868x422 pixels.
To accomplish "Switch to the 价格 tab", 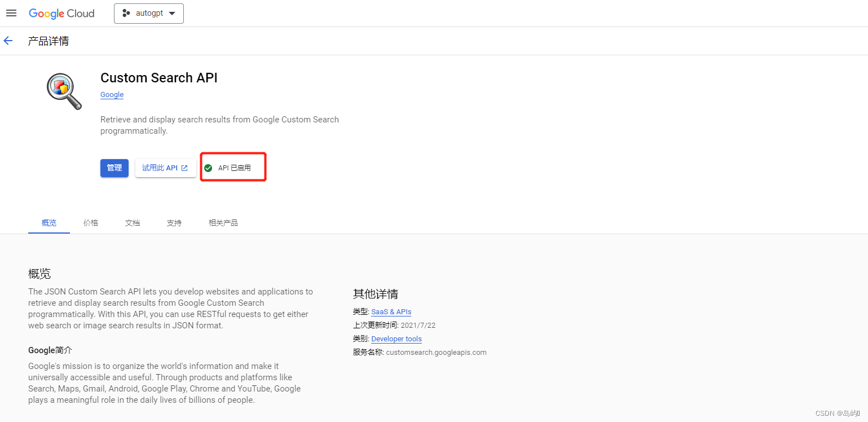I will pyautogui.click(x=91, y=223).
